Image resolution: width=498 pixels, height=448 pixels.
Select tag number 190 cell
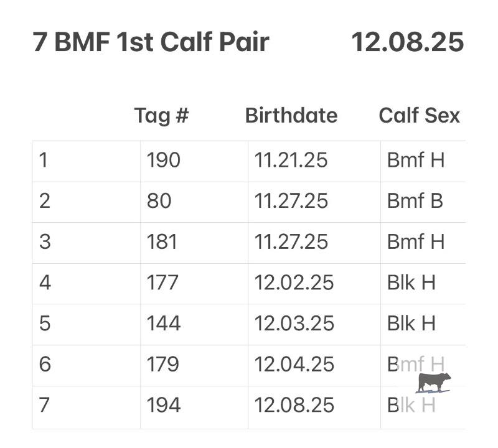tap(164, 161)
